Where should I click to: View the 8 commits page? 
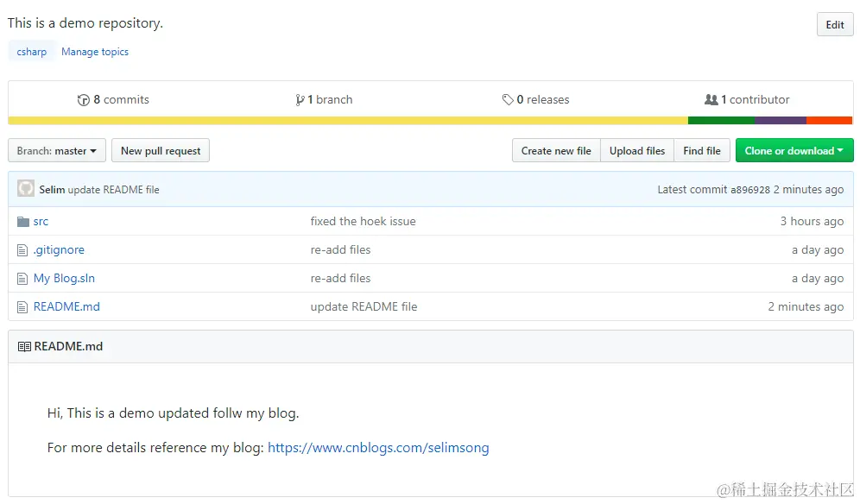click(113, 100)
